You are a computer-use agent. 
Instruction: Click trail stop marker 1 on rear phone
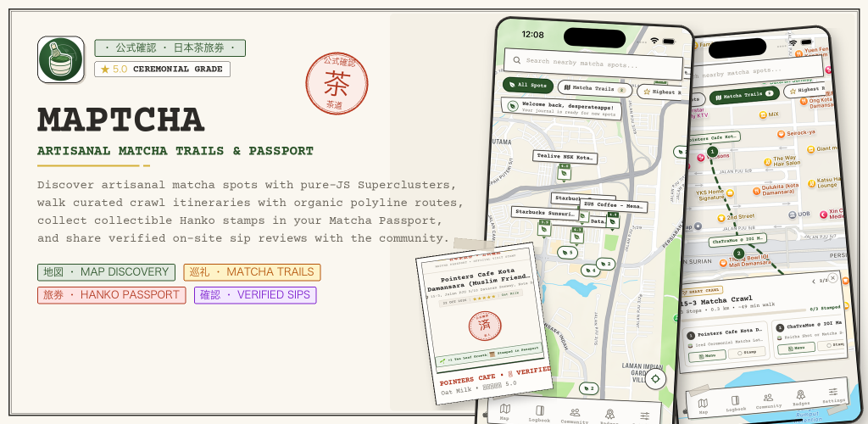[712, 152]
